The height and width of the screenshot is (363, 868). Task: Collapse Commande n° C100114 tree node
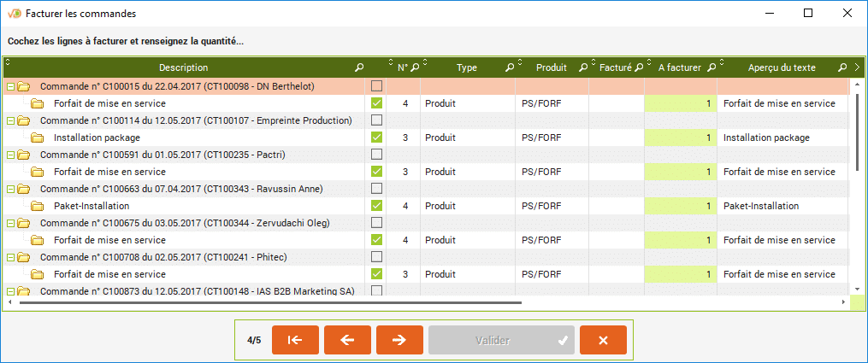click(10, 120)
